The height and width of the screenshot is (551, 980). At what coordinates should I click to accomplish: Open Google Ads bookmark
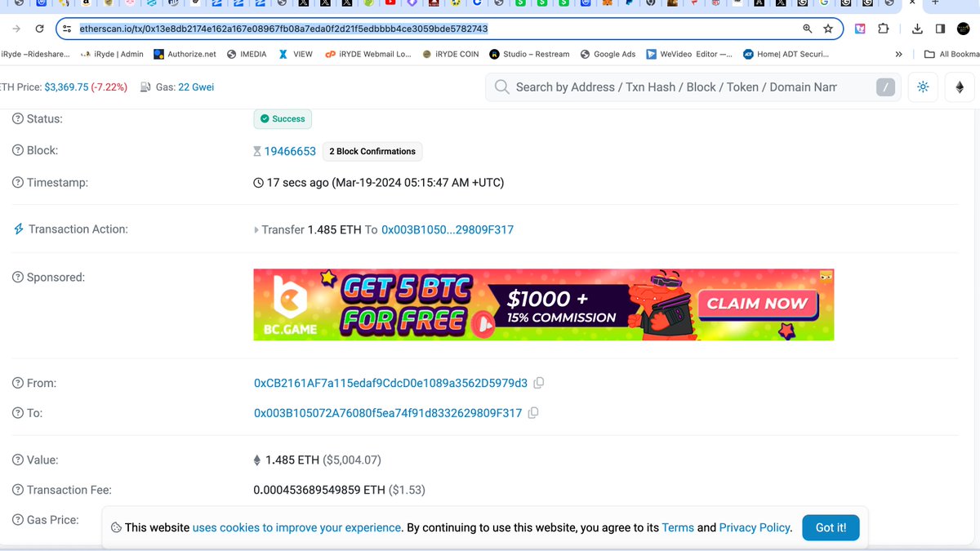click(x=608, y=55)
